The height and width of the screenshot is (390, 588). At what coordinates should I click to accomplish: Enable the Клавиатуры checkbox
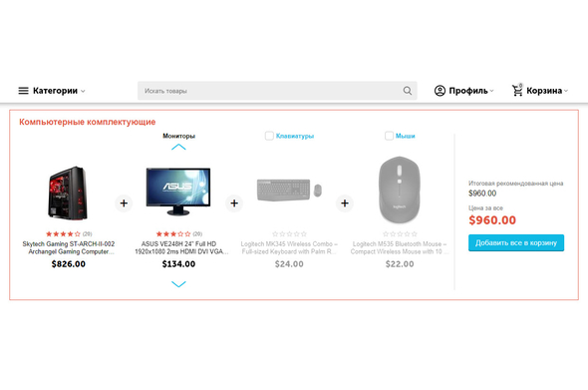(x=269, y=136)
